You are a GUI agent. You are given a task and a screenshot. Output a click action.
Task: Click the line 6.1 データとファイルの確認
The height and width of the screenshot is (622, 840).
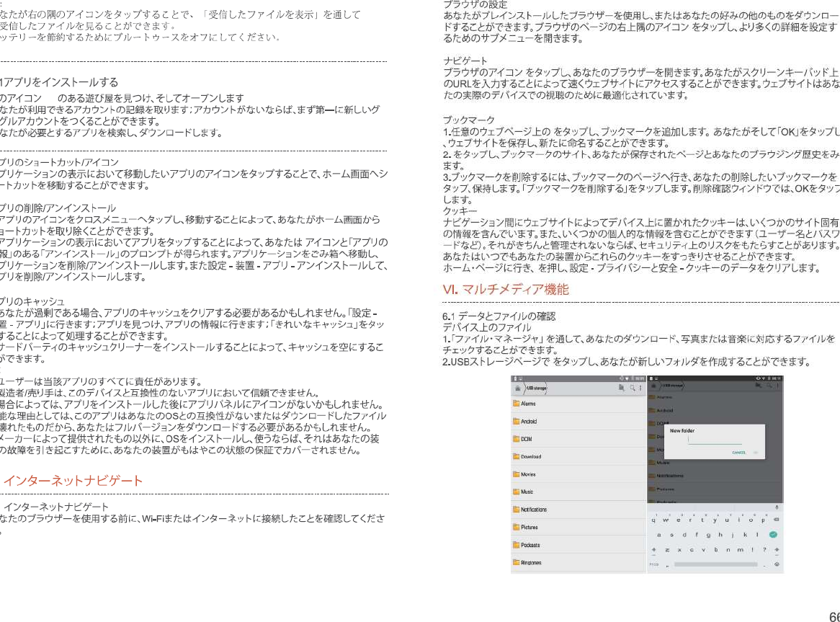tap(499, 316)
